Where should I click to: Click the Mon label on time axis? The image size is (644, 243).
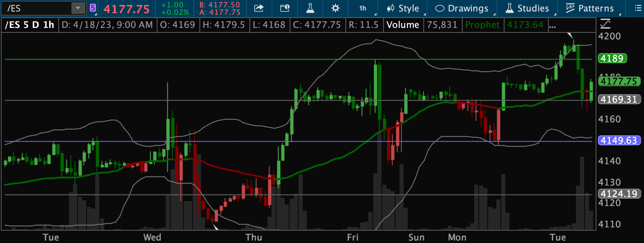457,237
